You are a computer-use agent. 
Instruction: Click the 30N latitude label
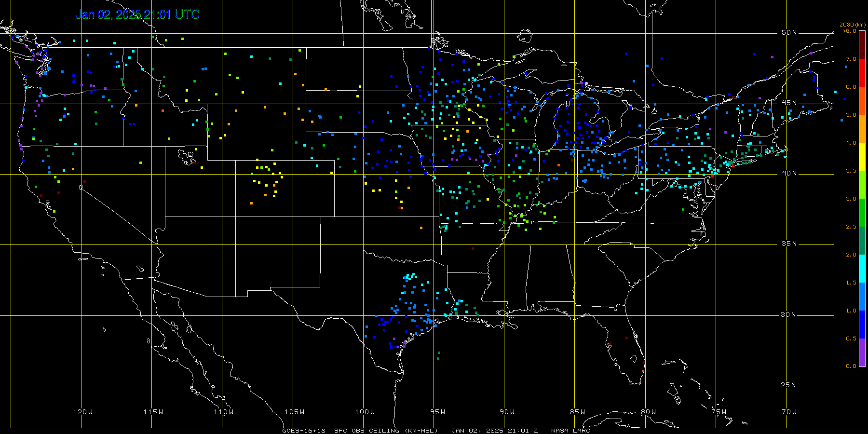tap(789, 314)
